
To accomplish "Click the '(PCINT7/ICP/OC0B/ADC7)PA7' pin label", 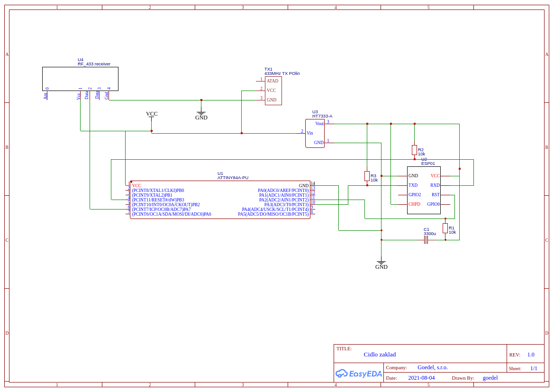I will coord(162,210).
